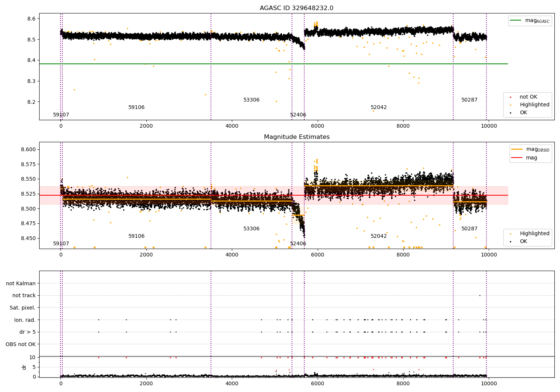This screenshot has width=560, height=392.
Task: Click y-axis tick 8.2 in top plot
Action: (31, 102)
